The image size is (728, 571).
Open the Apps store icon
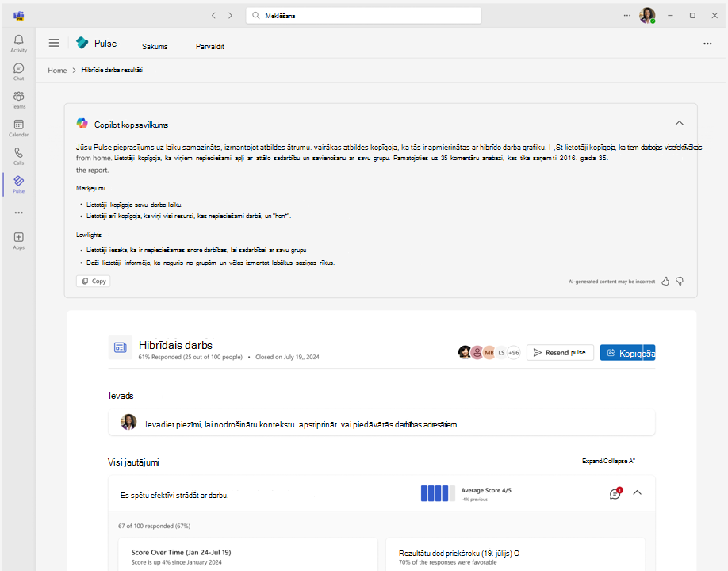pos(18,240)
